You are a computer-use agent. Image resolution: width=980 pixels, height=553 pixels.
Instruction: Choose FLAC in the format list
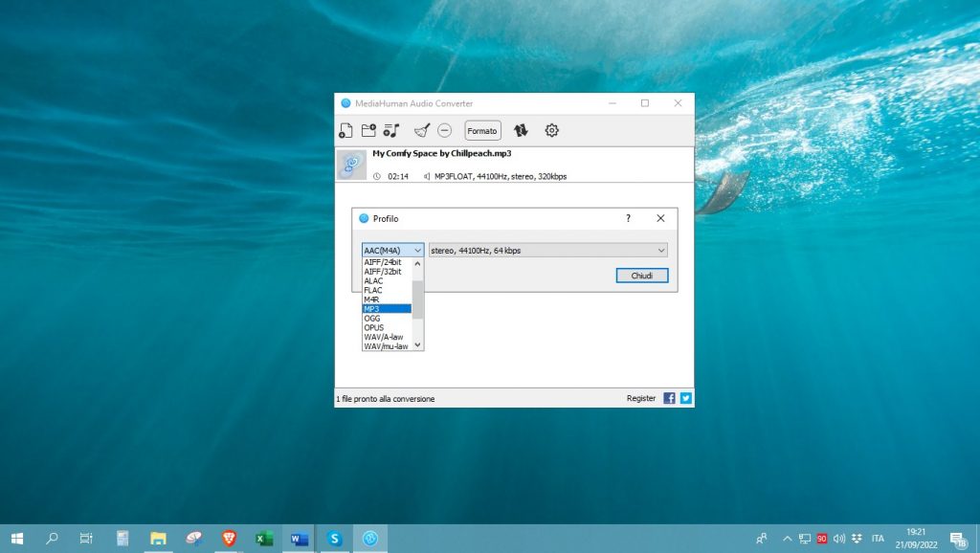tap(387, 290)
